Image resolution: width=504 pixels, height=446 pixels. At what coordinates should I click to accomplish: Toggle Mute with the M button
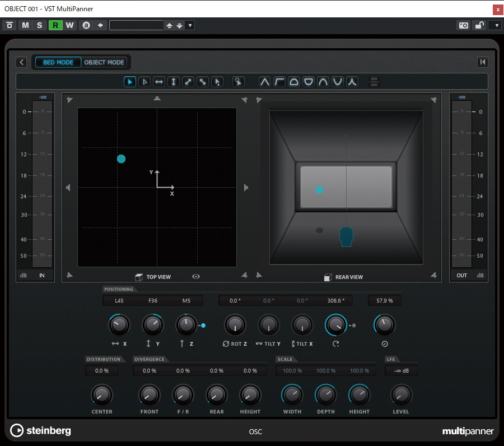pos(25,25)
